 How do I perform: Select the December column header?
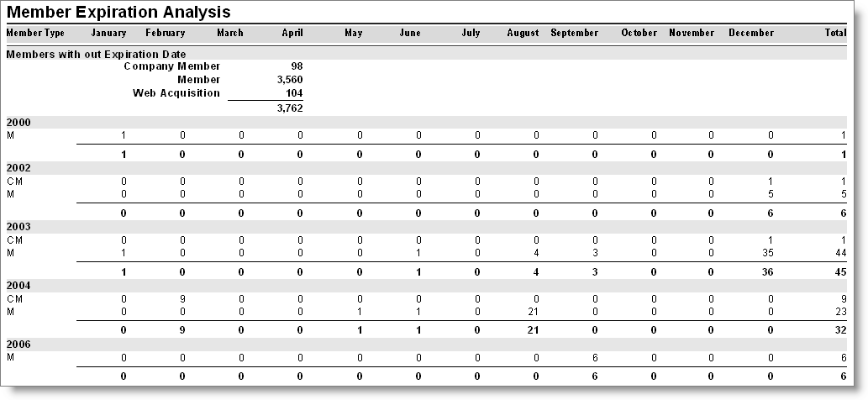[751, 33]
